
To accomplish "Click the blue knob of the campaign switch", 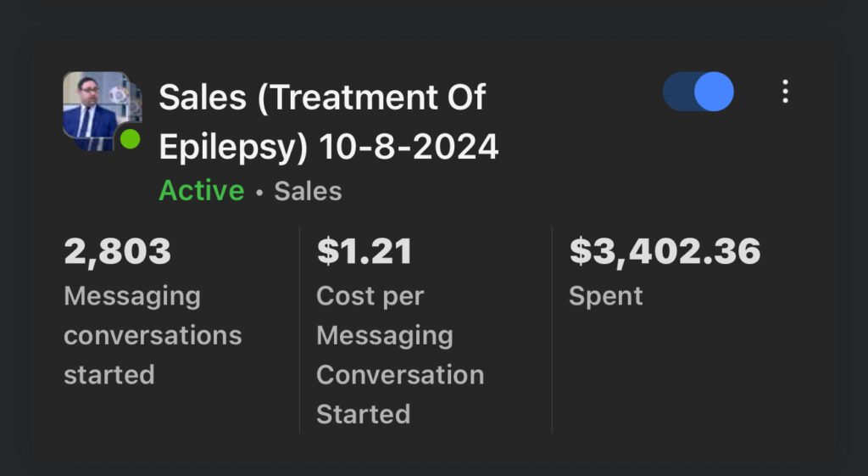I will pyautogui.click(x=714, y=92).
